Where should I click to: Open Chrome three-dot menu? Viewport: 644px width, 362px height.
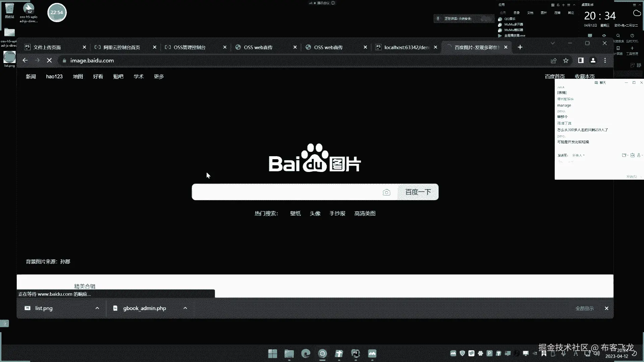click(x=605, y=60)
